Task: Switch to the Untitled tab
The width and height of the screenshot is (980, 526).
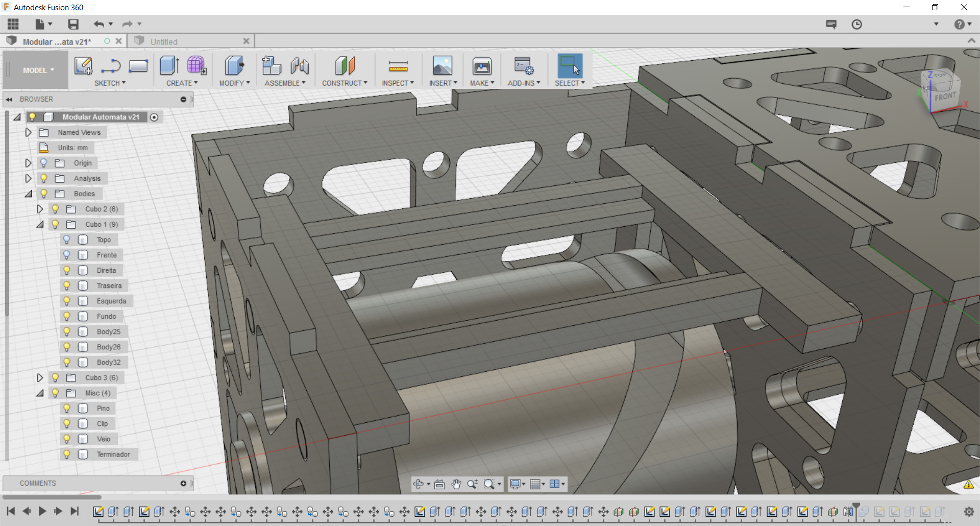Action: [164, 42]
